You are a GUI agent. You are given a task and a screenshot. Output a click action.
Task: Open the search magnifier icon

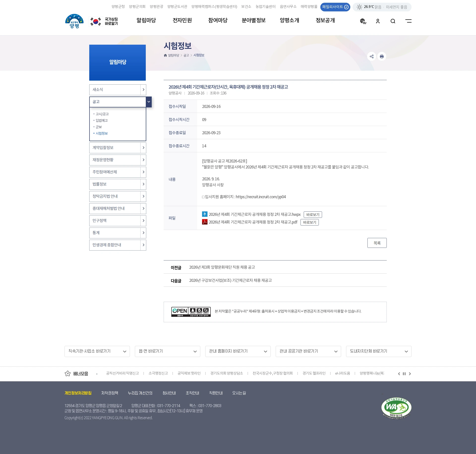tap(393, 21)
